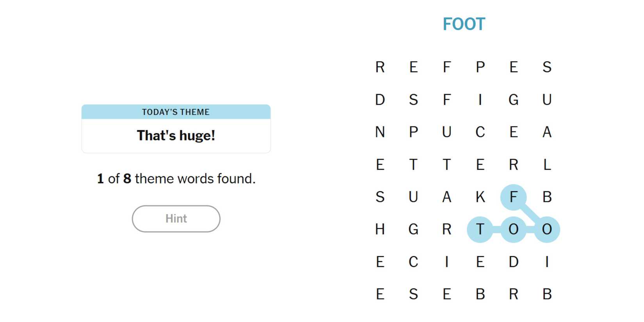Click the Hint button

point(176,219)
